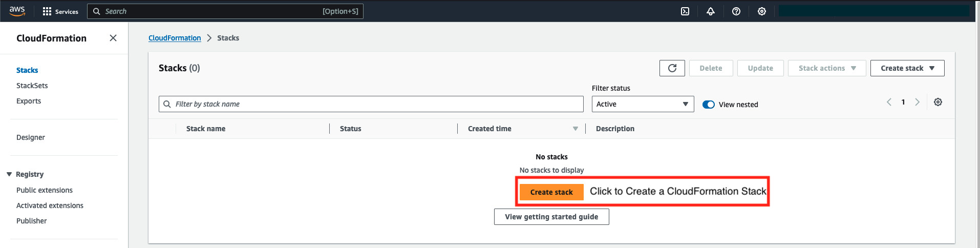
Task: Click the search magnifier in filter field
Action: click(x=167, y=104)
